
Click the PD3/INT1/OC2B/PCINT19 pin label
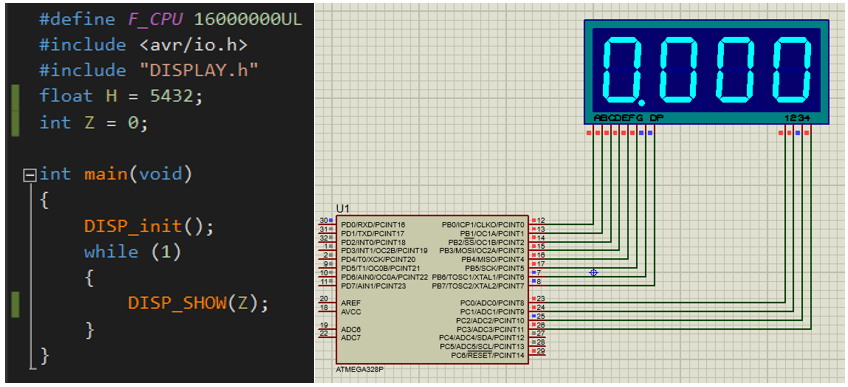(x=384, y=250)
